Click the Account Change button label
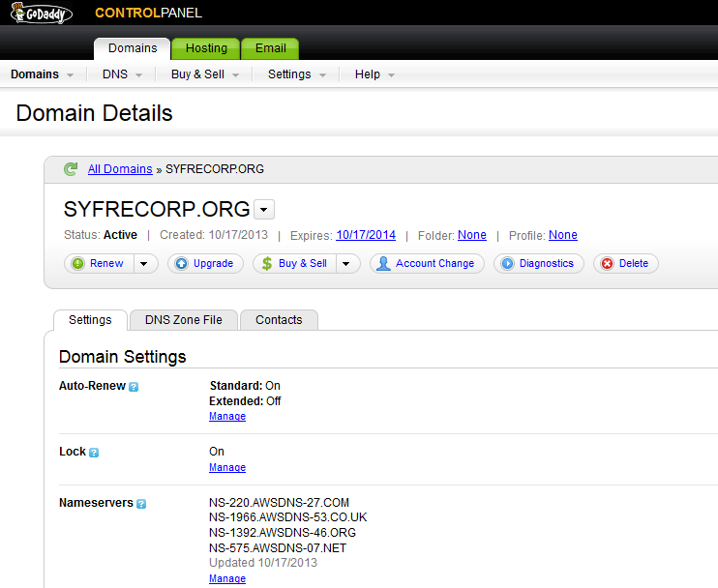 coord(435,264)
